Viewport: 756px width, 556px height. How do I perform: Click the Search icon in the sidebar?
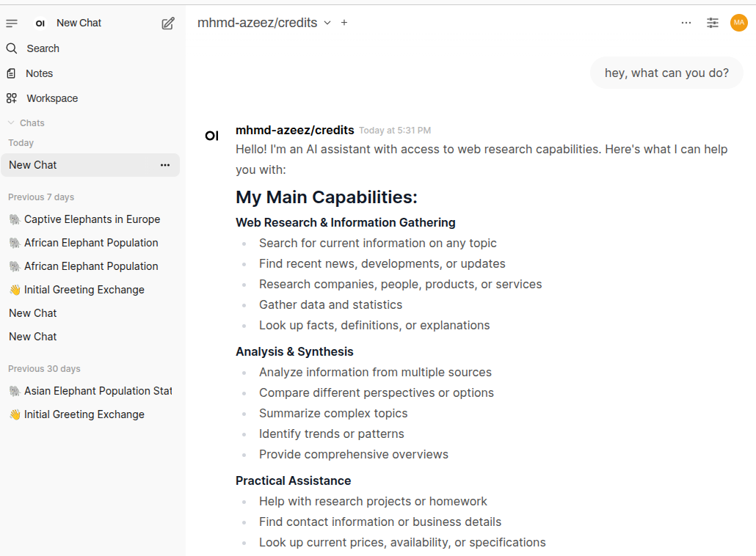(12, 48)
